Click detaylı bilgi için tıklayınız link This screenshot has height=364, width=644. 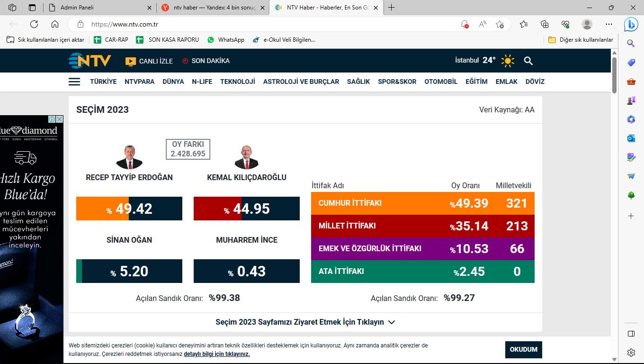click(216, 354)
